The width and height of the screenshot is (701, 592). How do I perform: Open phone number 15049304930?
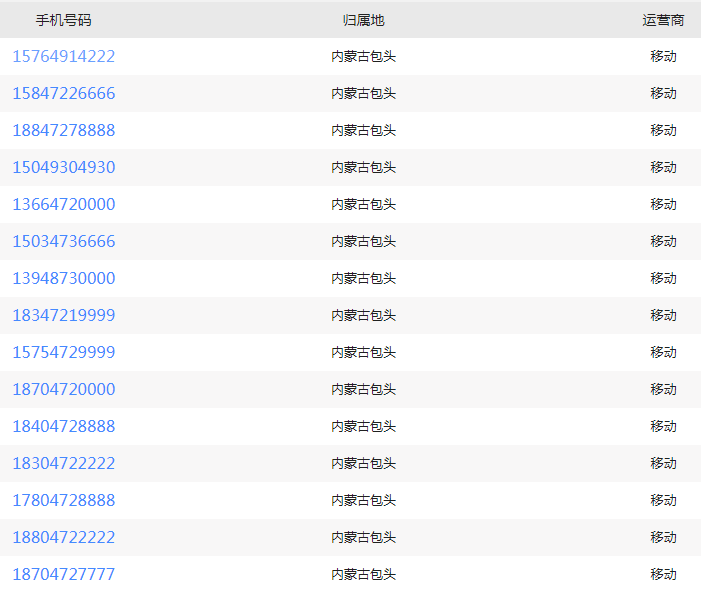tap(64, 167)
